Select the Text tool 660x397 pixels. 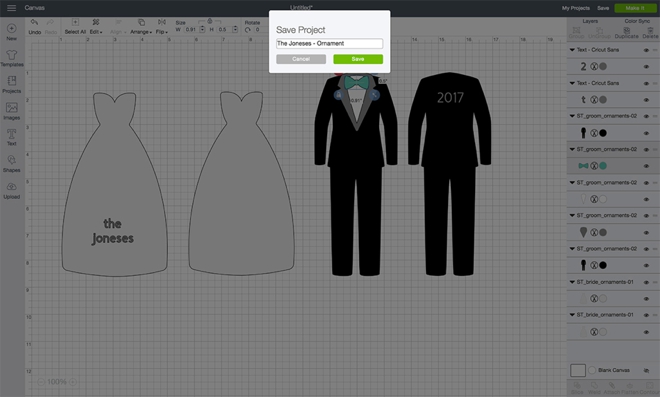pyautogui.click(x=11, y=138)
